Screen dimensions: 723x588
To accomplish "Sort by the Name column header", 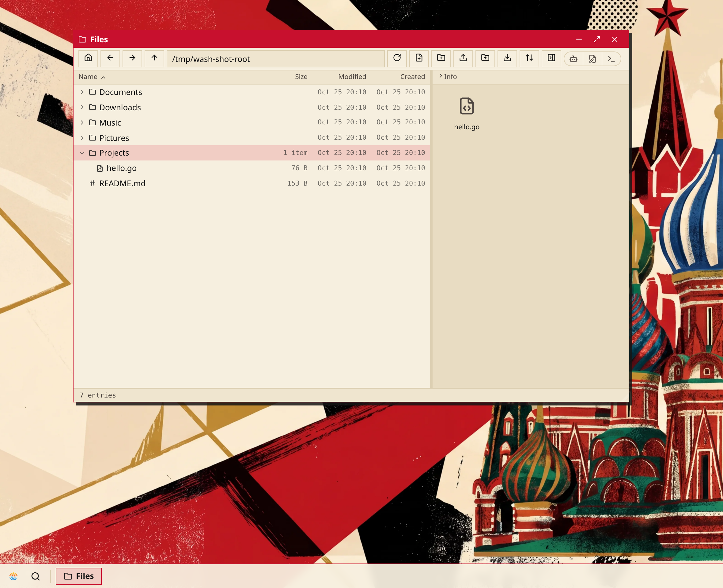I will point(92,77).
